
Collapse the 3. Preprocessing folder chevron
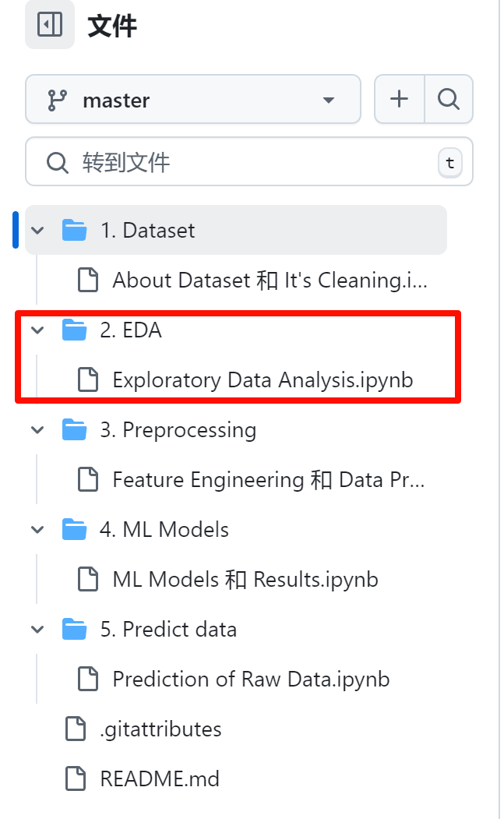37,430
